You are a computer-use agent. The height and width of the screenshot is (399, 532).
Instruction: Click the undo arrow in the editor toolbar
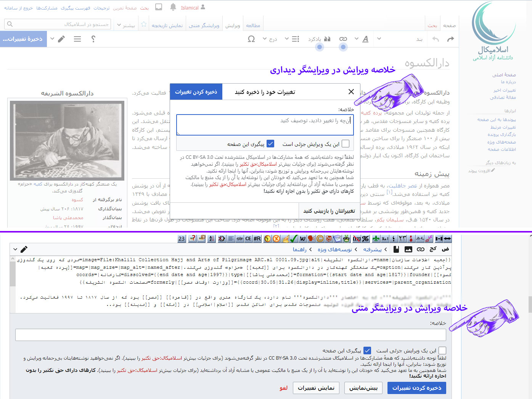click(x=436, y=39)
